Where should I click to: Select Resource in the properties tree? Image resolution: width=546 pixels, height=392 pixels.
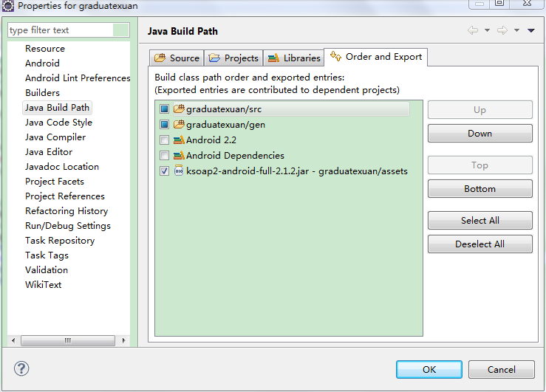point(45,48)
